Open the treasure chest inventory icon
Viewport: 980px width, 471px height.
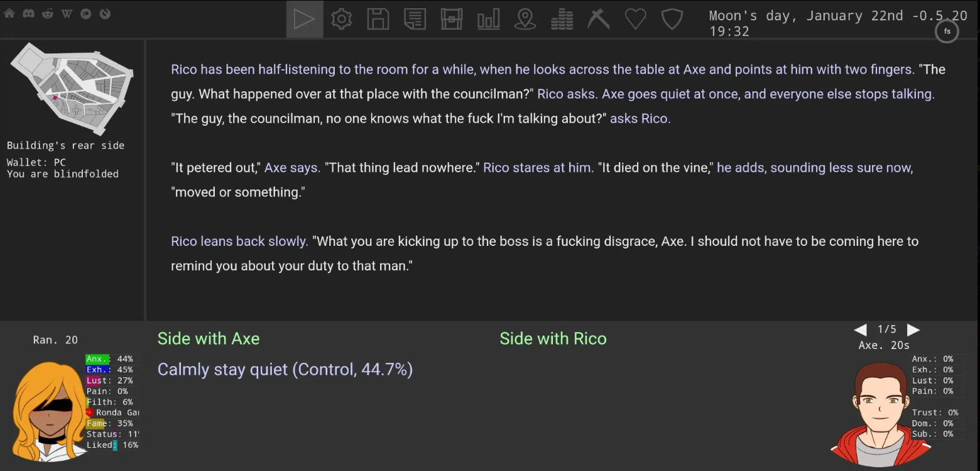click(451, 19)
